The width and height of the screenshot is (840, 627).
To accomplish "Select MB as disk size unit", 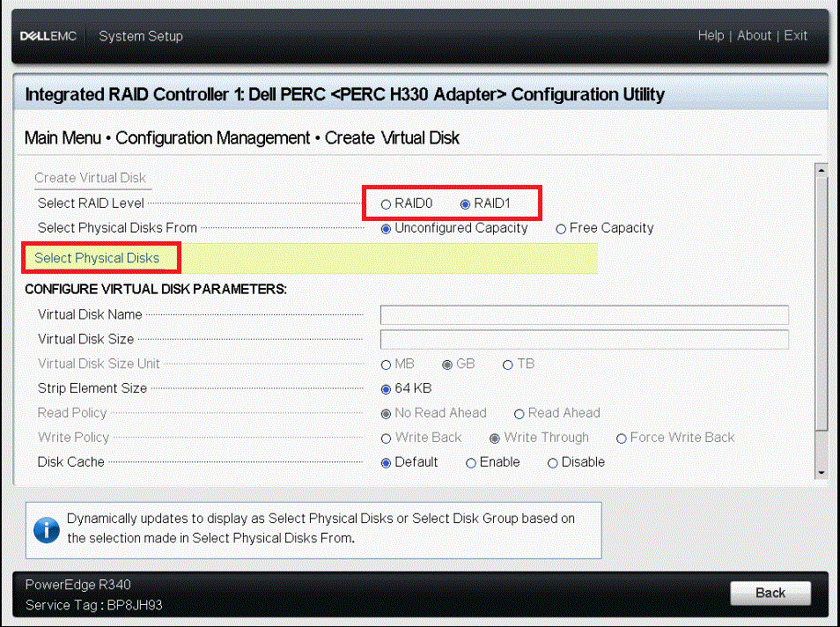I will click(386, 365).
